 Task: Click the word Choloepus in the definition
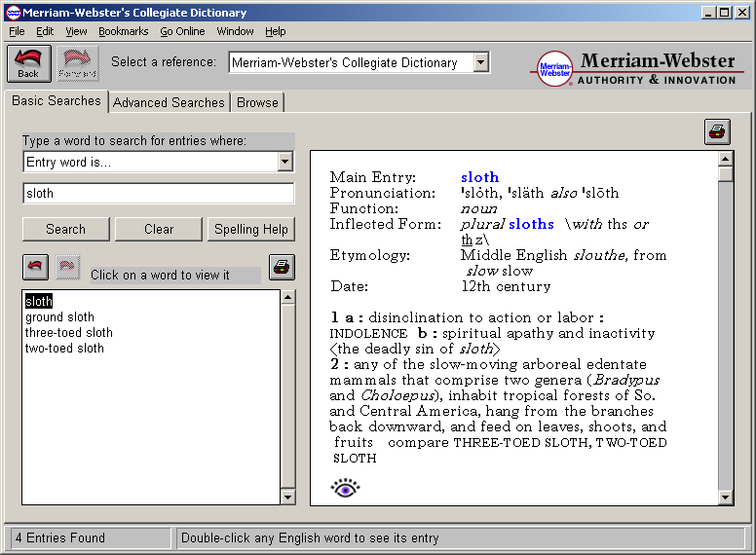[x=397, y=395]
